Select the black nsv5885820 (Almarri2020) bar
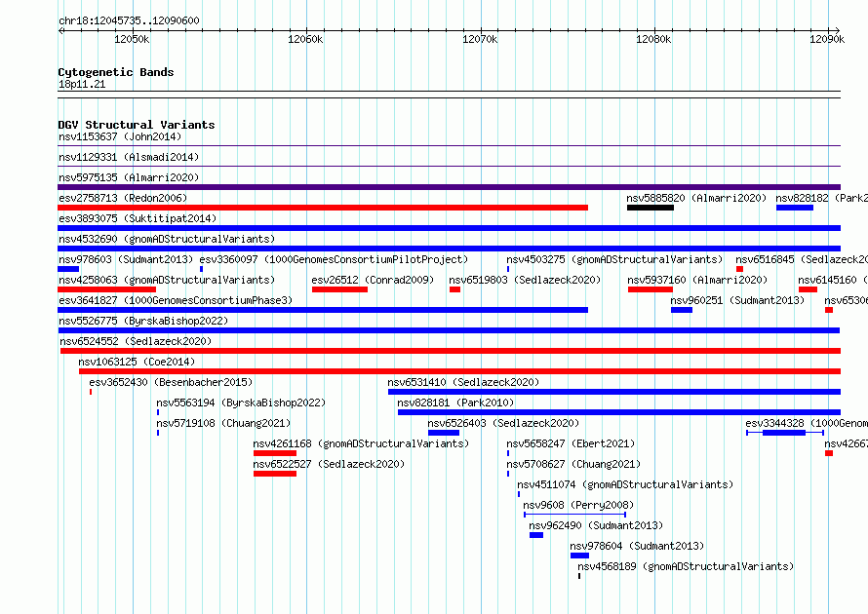The height and width of the screenshot is (614, 868). [651, 208]
